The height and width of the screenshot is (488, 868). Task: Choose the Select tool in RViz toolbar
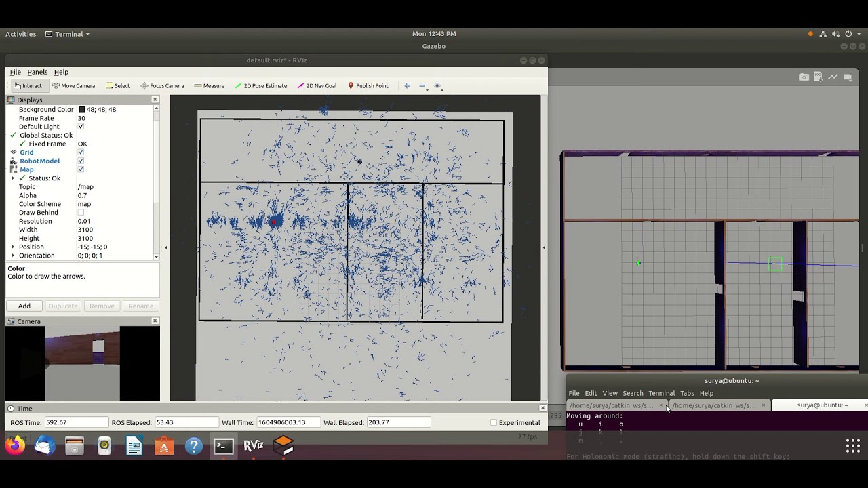click(x=117, y=86)
